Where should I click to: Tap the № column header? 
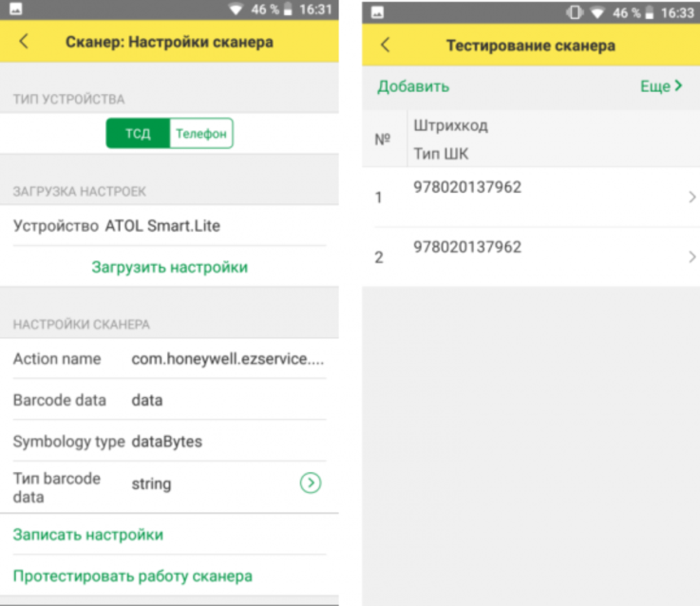click(x=383, y=140)
